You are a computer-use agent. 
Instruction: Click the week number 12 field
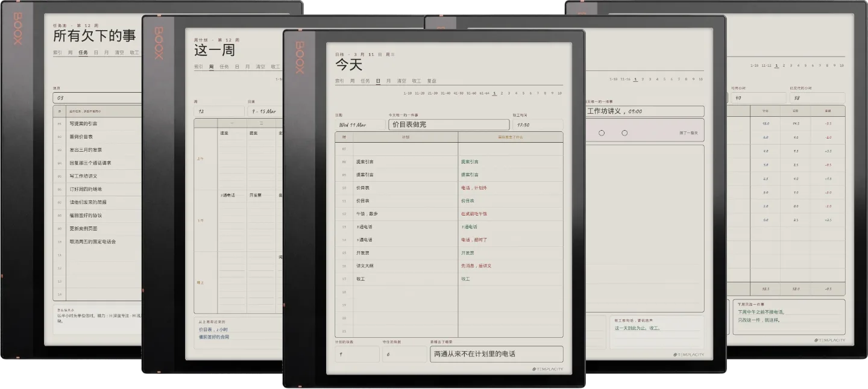click(x=219, y=111)
